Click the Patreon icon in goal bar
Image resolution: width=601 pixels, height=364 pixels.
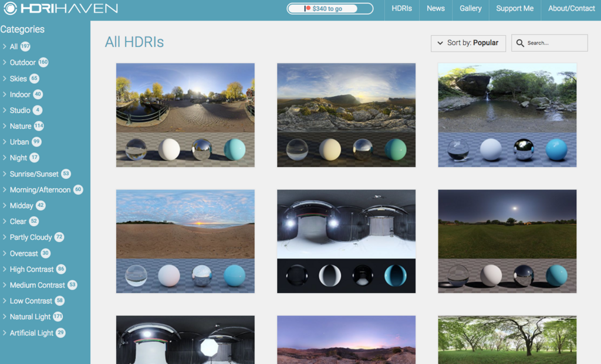click(307, 8)
